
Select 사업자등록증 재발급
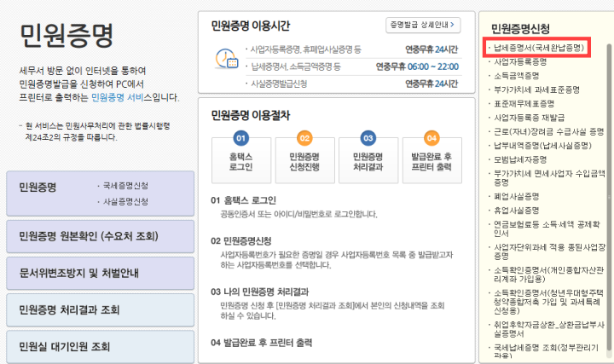pyautogui.click(x=529, y=118)
